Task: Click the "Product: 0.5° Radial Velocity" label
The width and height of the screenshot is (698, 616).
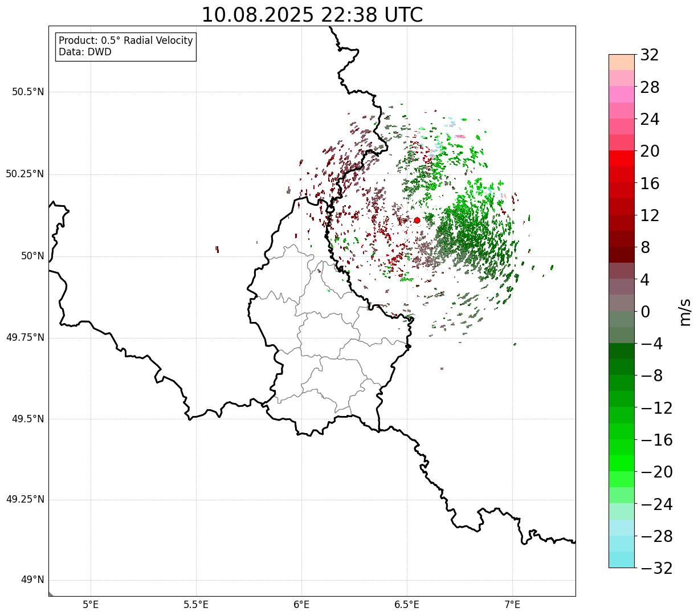Action: [x=126, y=41]
